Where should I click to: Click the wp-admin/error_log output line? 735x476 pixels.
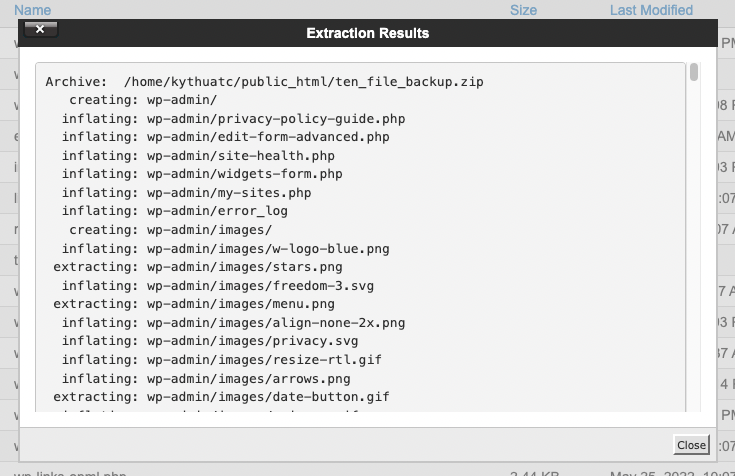(175, 211)
